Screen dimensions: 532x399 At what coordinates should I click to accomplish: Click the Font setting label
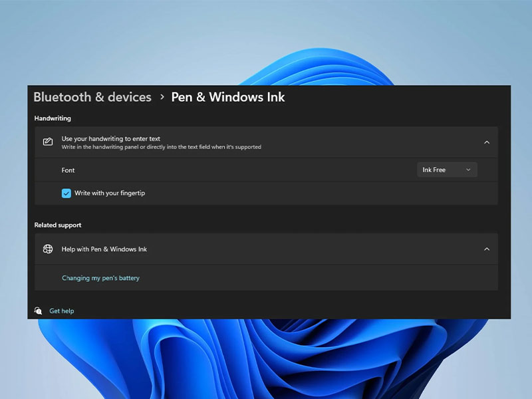(x=68, y=170)
